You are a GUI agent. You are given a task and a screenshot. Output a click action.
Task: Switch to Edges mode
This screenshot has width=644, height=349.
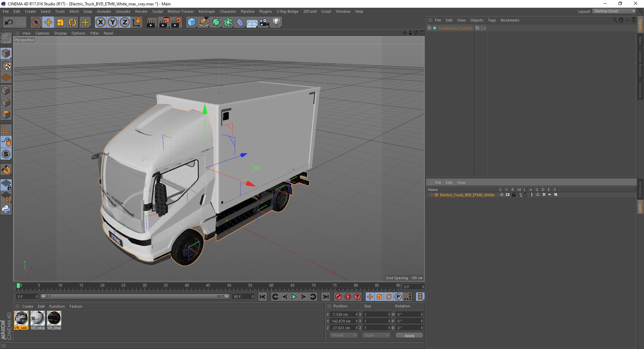[x=6, y=102]
